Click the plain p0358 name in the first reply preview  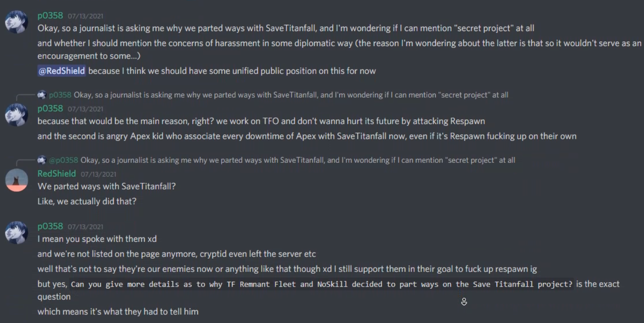(x=60, y=95)
